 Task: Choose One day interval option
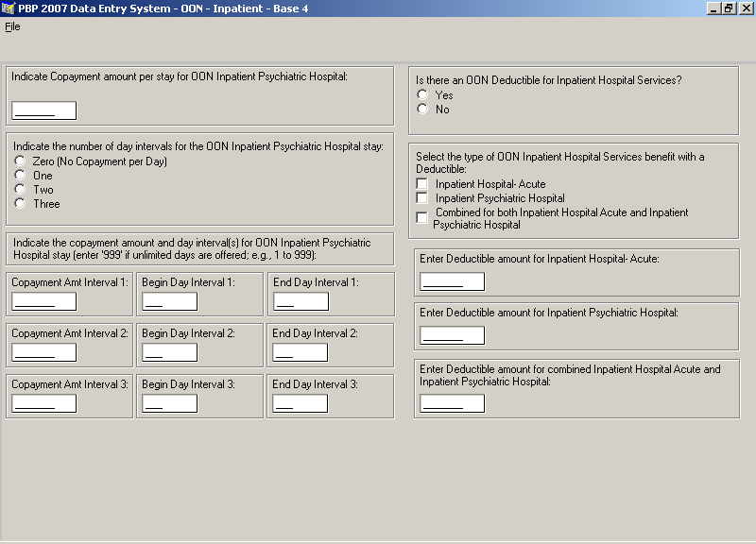pyautogui.click(x=20, y=175)
